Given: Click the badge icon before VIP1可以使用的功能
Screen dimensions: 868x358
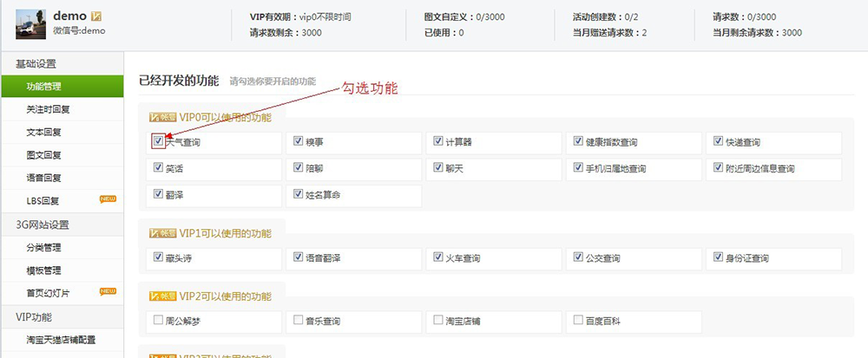Looking at the screenshot, I should [163, 233].
